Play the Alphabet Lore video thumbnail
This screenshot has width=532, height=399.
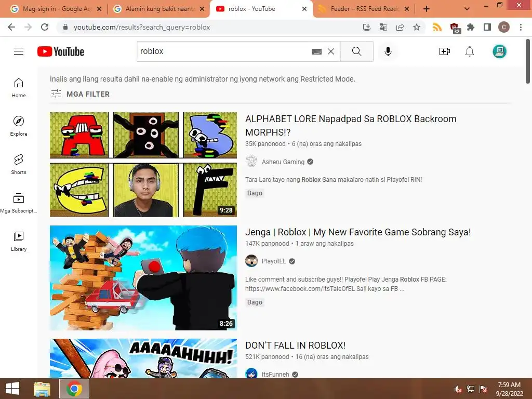143,165
